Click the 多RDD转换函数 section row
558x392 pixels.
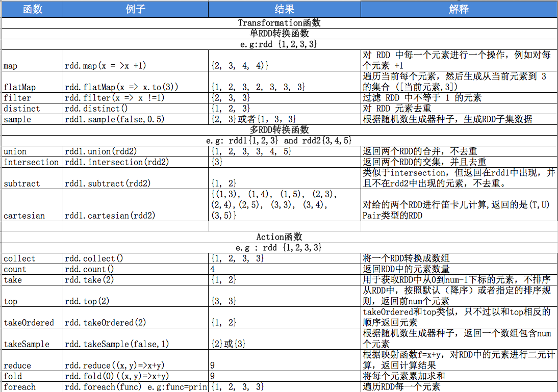pos(279,130)
